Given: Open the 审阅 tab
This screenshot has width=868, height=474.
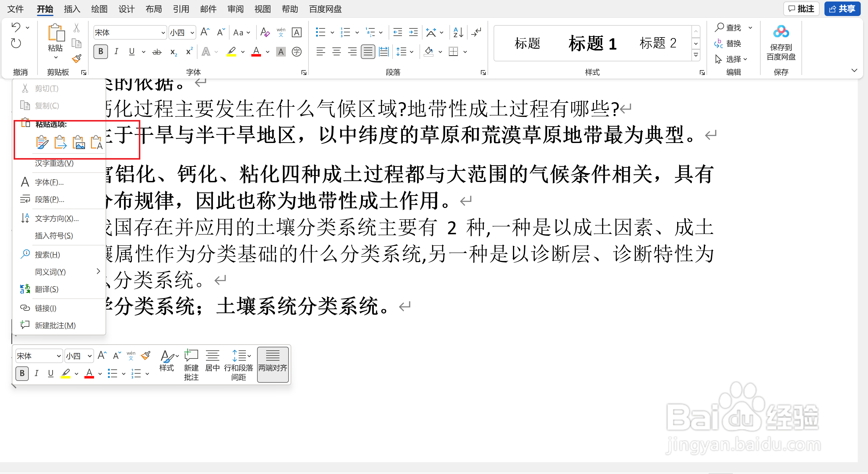Looking at the screenshot, I should [x=235, y=9].
